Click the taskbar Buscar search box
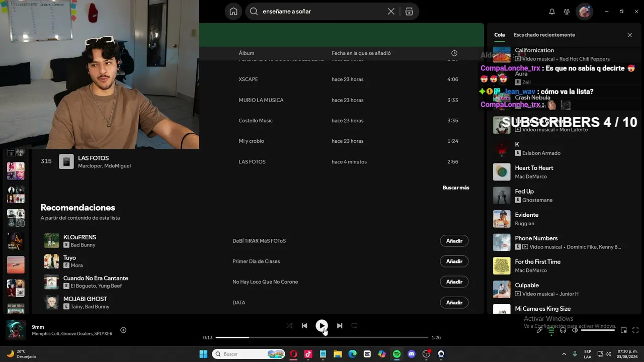The image size is (644, 362). click(x=249, y=354)
